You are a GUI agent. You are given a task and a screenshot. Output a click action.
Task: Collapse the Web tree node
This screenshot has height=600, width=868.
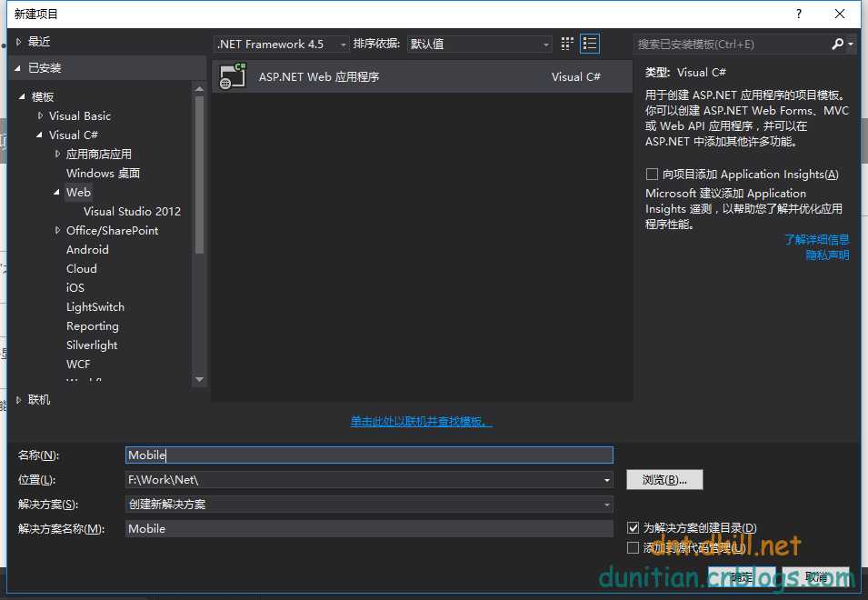coord(57,192)
